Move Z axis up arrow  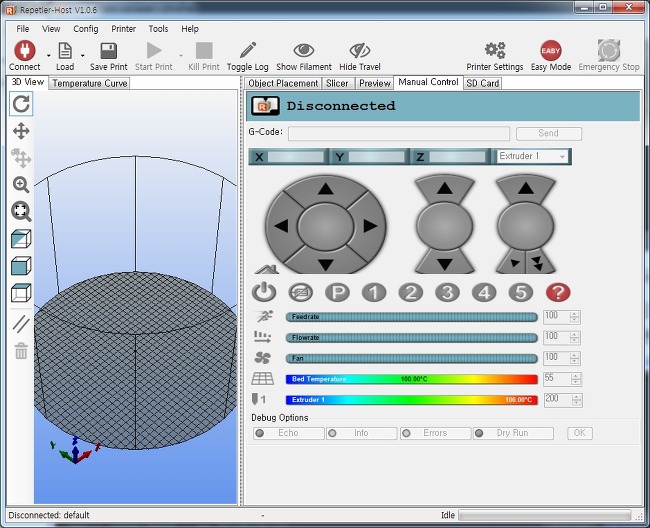click(444, 189)
